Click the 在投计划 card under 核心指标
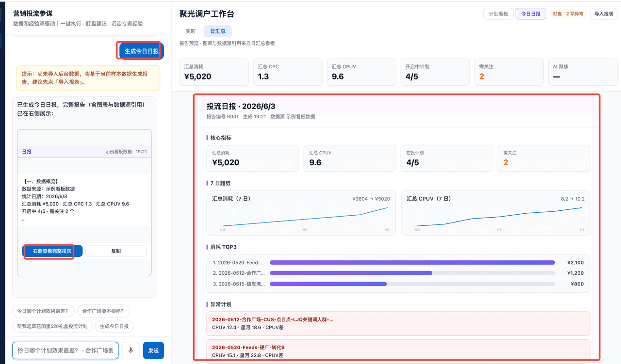This screenshot has width=621, height=364. [446, 158]
